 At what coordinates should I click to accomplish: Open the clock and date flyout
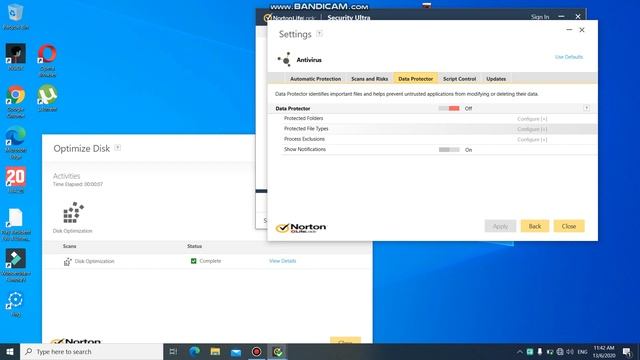pyautogui.click(x=604, y=351)
